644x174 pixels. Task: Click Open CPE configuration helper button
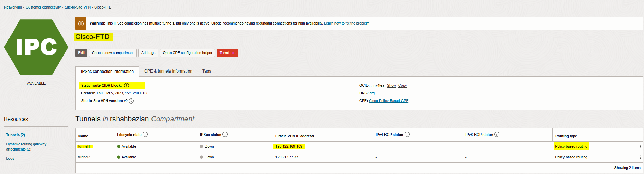click(187, 53)
